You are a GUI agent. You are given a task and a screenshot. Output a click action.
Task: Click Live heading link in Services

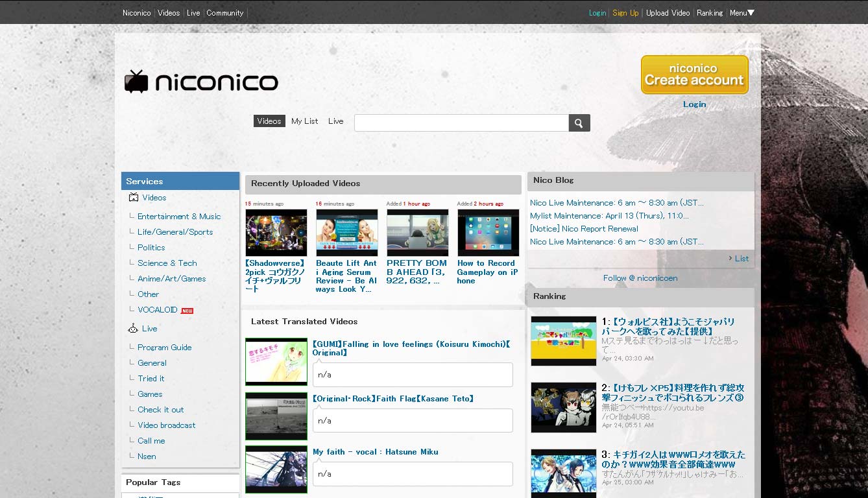[x=150, y=329]
